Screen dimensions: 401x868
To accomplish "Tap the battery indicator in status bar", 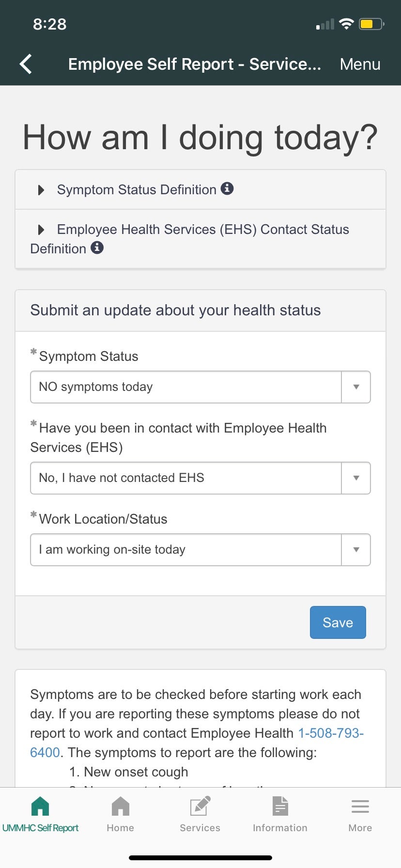I will (371, 24).
